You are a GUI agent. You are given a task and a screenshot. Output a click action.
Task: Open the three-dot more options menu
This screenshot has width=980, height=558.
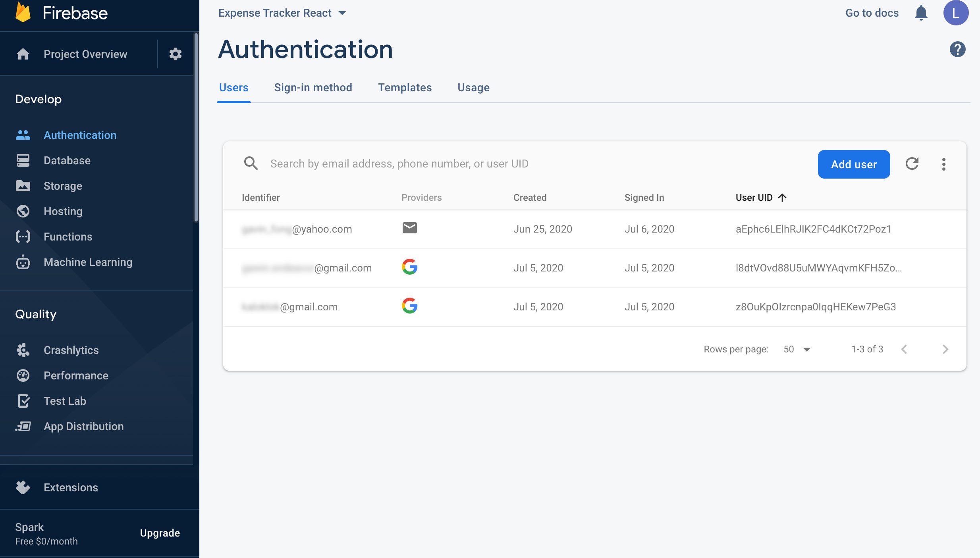click(x=944, y=164)
